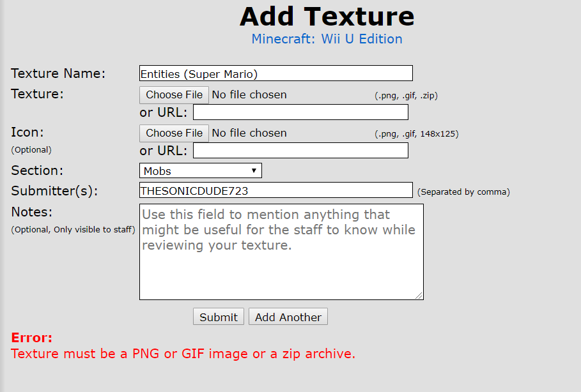581x392 pixels.
Task: Choose a file for the Texture
Action: pyautogui.click(x=174, y=94)
